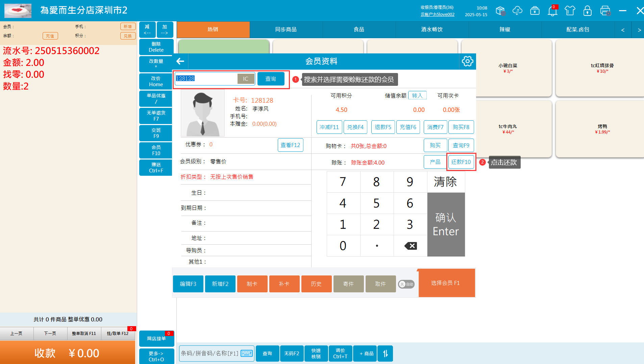The image size is (644, 364).
Task: Click the printer status icon
Action: click(x=605, y=11)
